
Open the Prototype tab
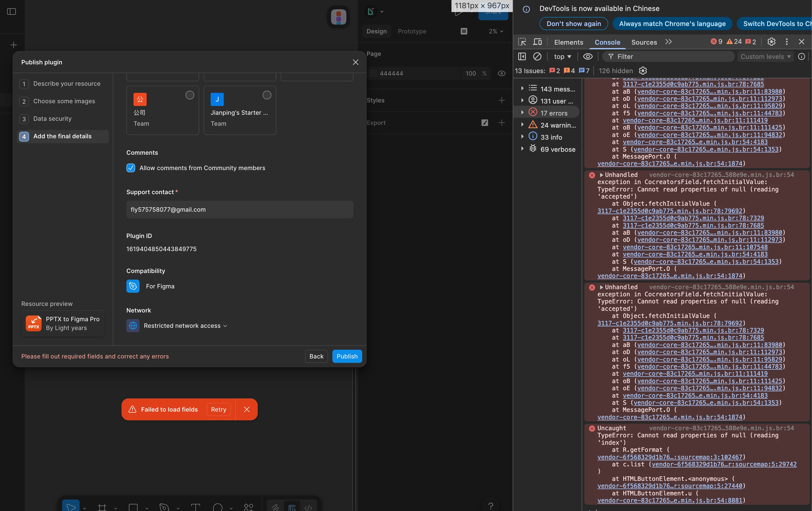click(412, 31)
